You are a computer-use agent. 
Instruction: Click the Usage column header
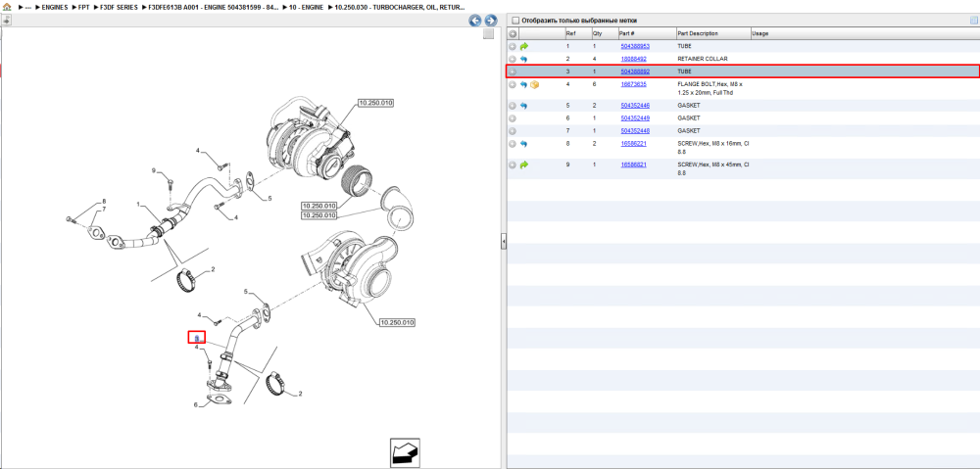pyautogui.click(x=760, y=33)
